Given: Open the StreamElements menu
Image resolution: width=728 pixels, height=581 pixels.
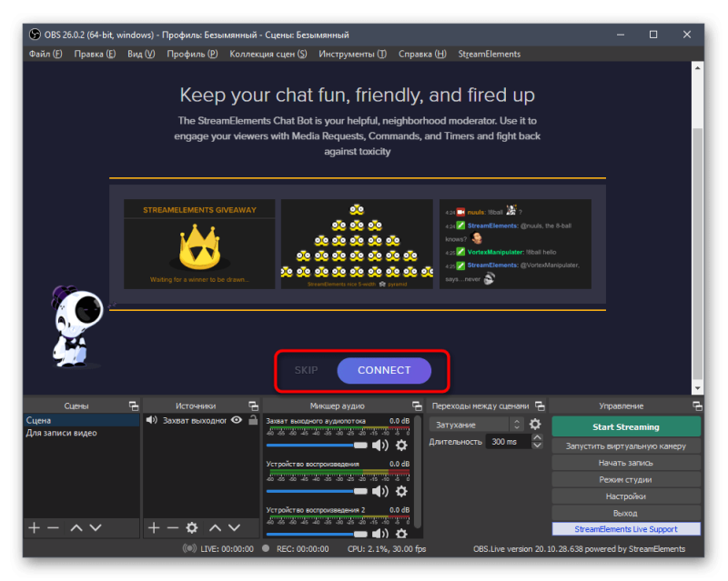Looking at the screenshot, I should pos(490,54).
